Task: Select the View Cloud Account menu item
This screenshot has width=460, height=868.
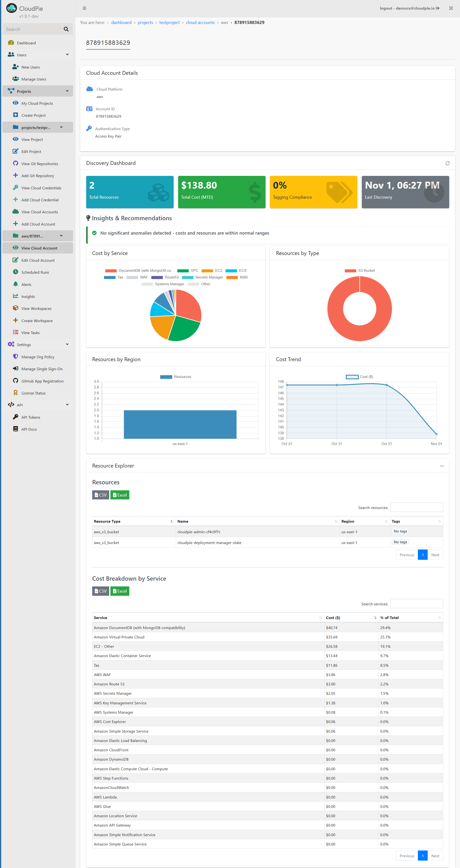Action: pyautogui.click(x=38, y=248)
